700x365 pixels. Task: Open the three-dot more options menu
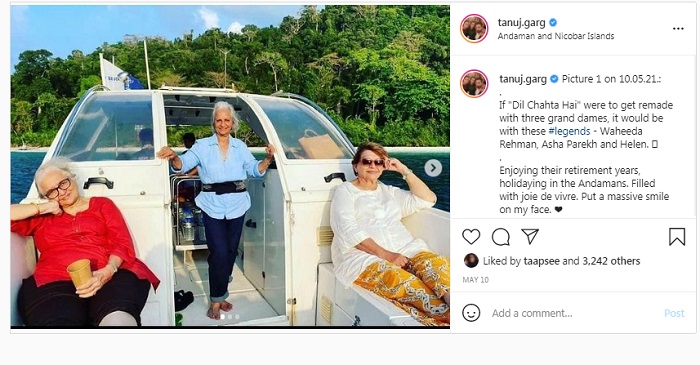pos(678,29)
